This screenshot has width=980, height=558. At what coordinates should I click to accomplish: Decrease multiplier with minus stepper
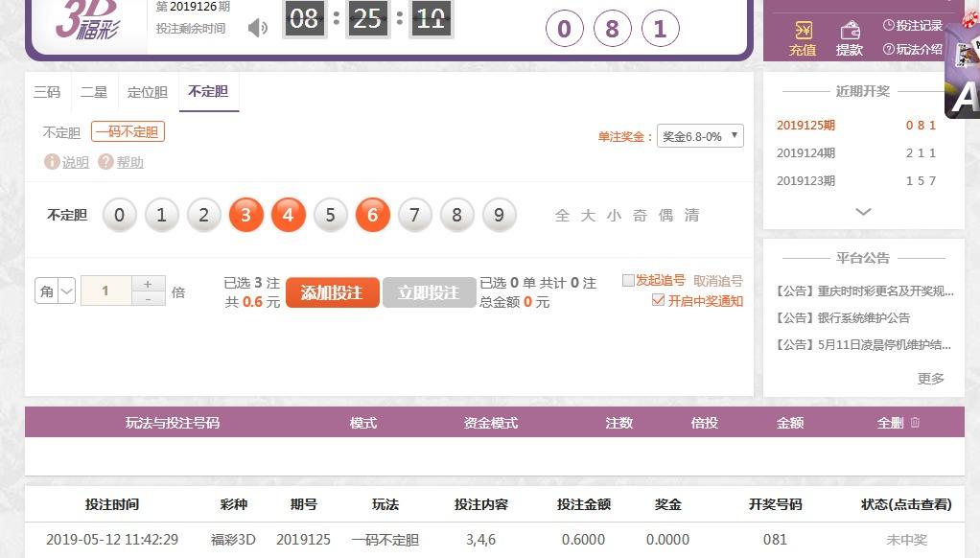coord(148,299)
